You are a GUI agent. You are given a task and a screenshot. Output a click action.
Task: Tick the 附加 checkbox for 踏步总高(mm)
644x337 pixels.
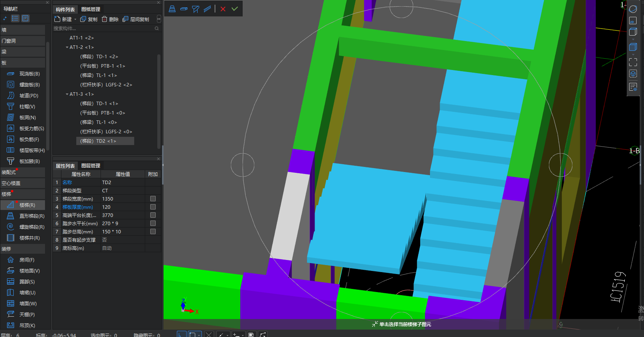point(153,231)
